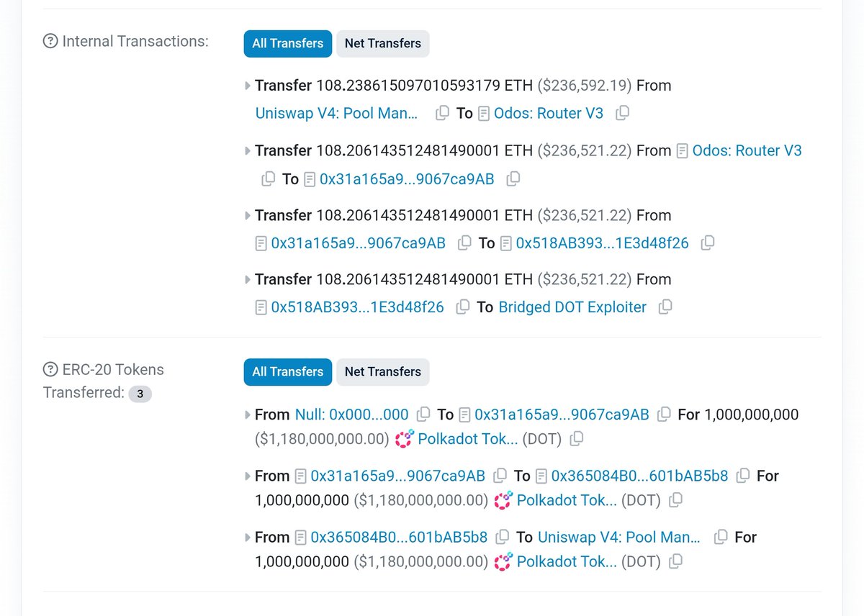Copy DOT token address in second token transfer
The height and width of the screenshot is (616, 864).
(676, 500)
